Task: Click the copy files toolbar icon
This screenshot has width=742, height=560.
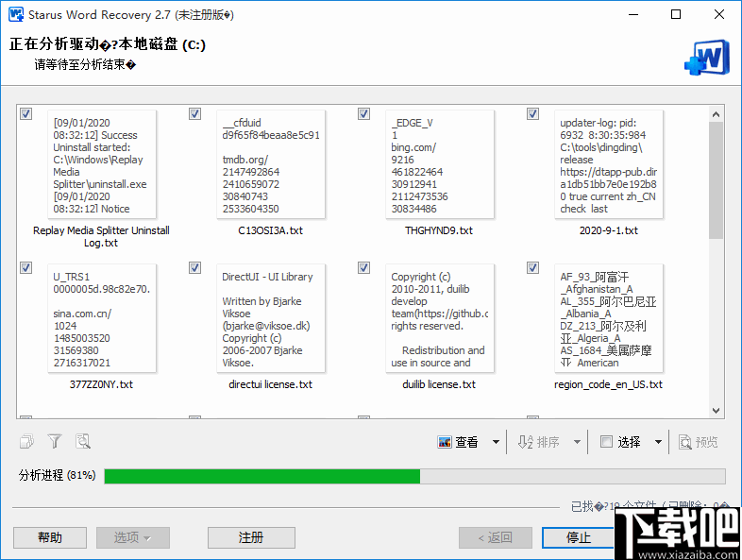Action: [x=27, y=442]
